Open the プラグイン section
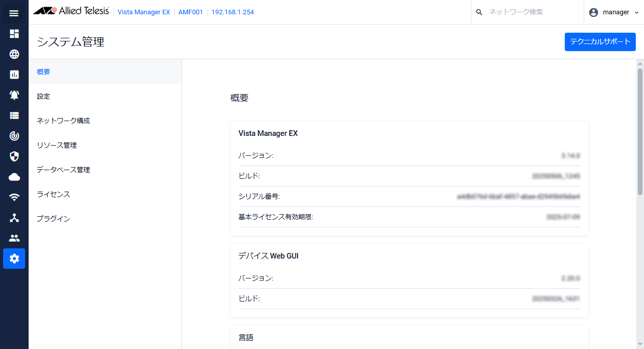 pyautogui.click(x=105, y=219)
